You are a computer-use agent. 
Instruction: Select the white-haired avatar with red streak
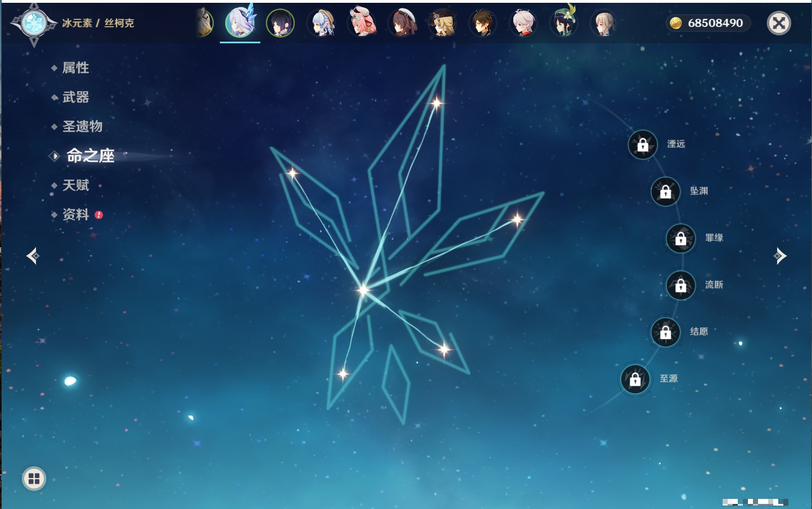tap(523, 23)
